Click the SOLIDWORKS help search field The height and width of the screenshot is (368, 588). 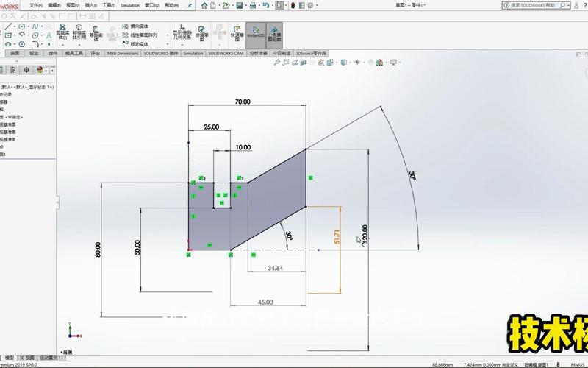coord(534,5)
